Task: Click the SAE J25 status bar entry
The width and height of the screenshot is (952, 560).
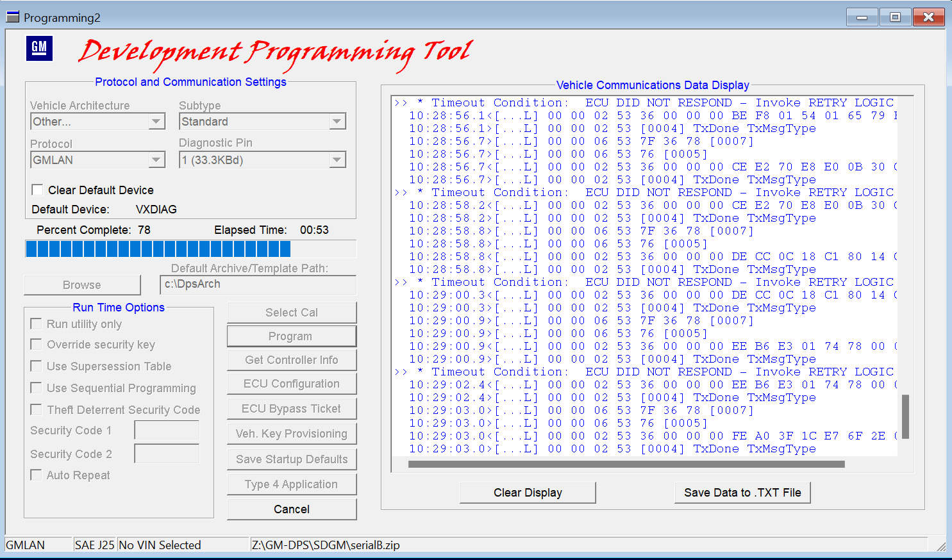Action: [x=94, y=545]
